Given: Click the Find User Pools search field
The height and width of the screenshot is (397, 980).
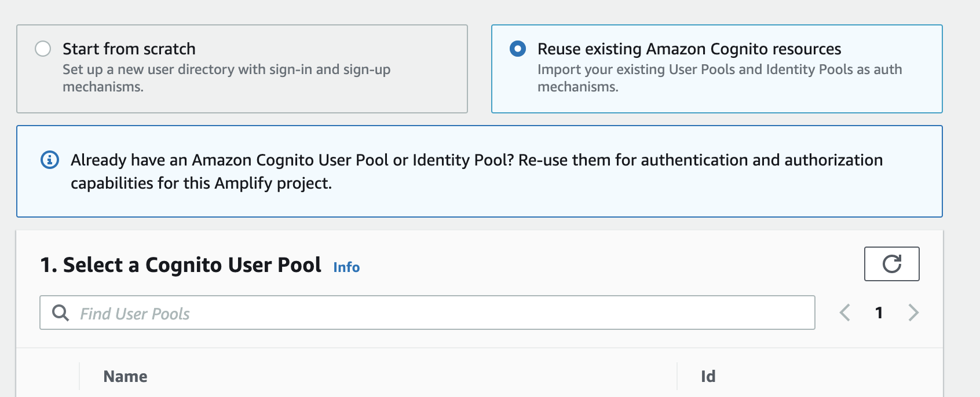Looking at the screenshot, I should click(x=427, y=313).
